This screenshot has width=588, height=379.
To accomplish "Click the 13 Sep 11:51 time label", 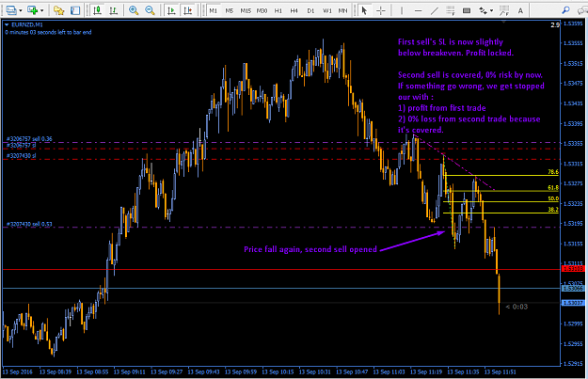I will click(x=501, y=371).
